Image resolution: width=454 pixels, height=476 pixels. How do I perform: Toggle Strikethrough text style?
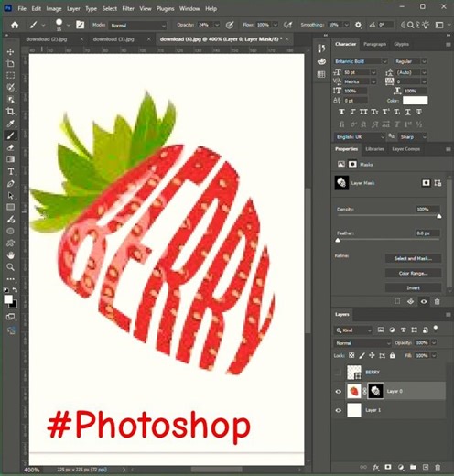(419, 112)
